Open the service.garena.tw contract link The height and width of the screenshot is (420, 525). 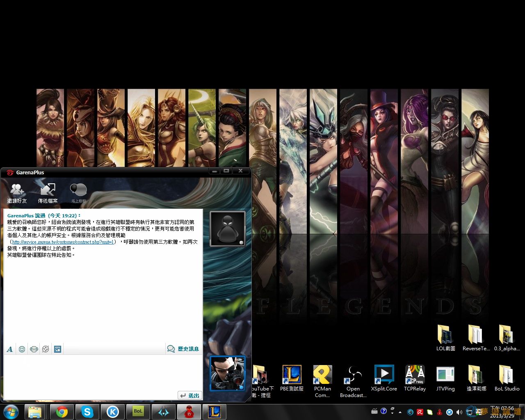pyautogui.click(x=63, y=242)
